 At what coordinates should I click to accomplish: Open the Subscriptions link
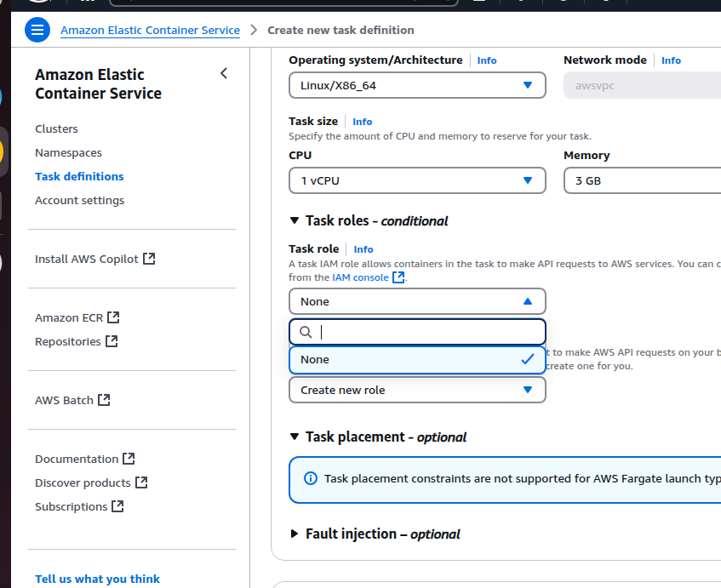(72, 506)
